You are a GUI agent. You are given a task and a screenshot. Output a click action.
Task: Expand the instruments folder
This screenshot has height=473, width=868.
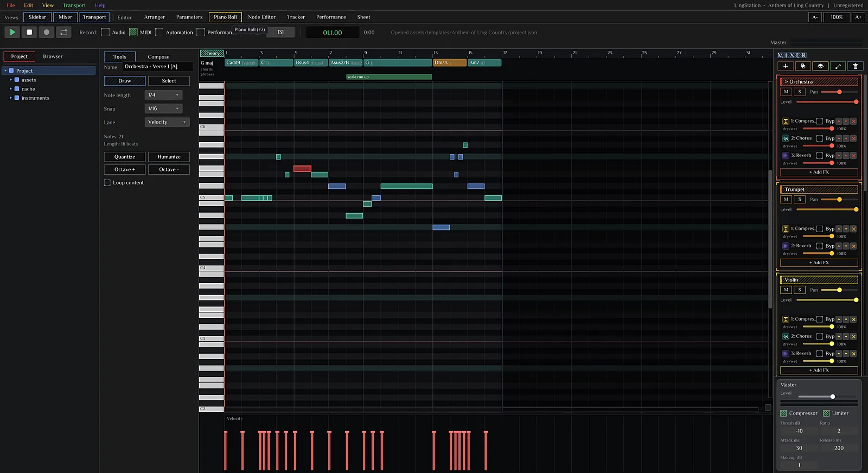click(x=10, y=98)
